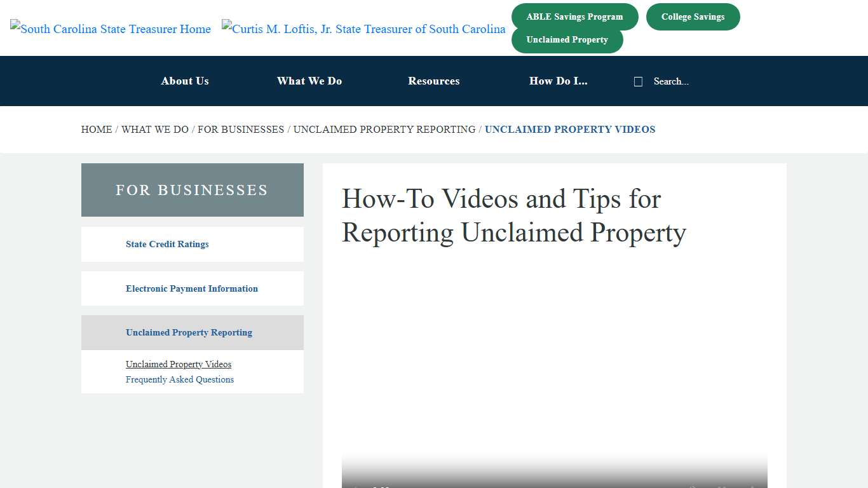Click the ABLE Savings Program button
The height and width of the screenshot is (488, 868).
tap(574, 17)
